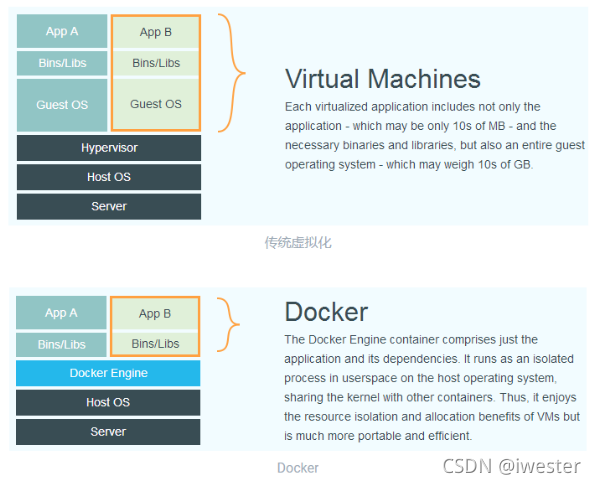
Task: Click the line 'application - which may be only 10s of MB - and the'
Action: coord(420,126)
